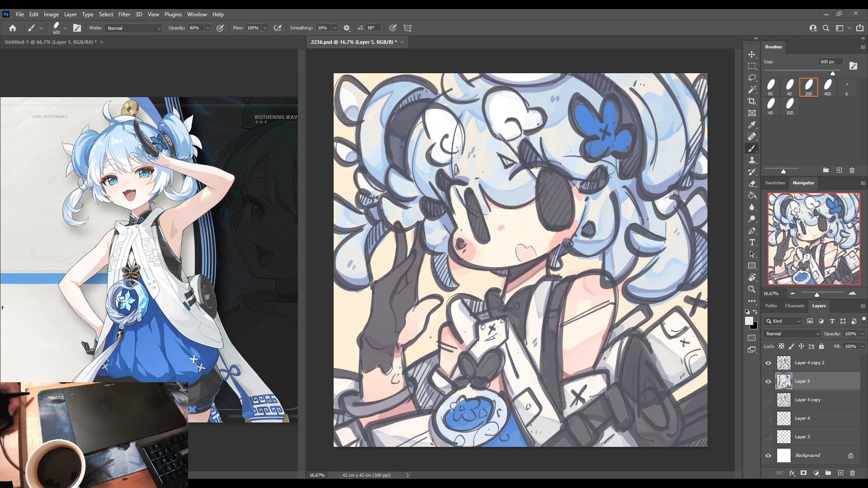Select the Path Selection tool

(x=752, y=254)
